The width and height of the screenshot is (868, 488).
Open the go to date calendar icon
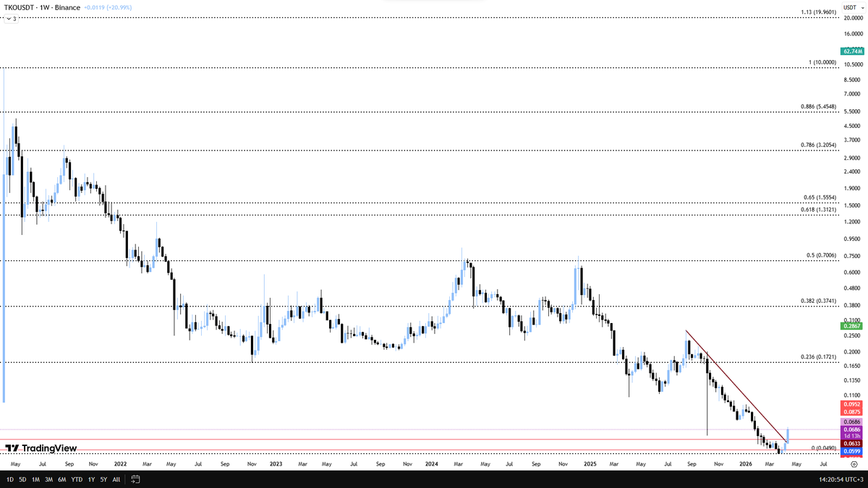point(135,479)
